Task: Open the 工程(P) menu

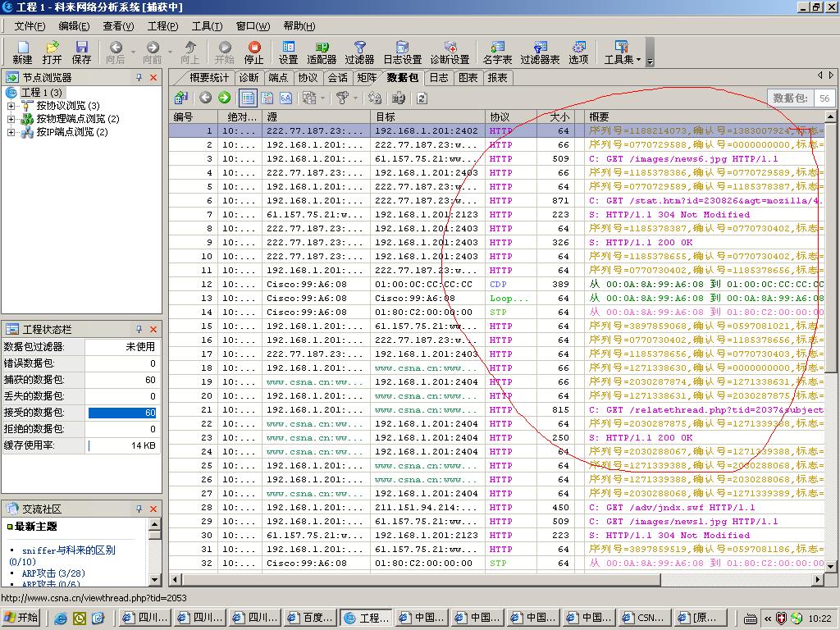Action: (x=162, y=26)
